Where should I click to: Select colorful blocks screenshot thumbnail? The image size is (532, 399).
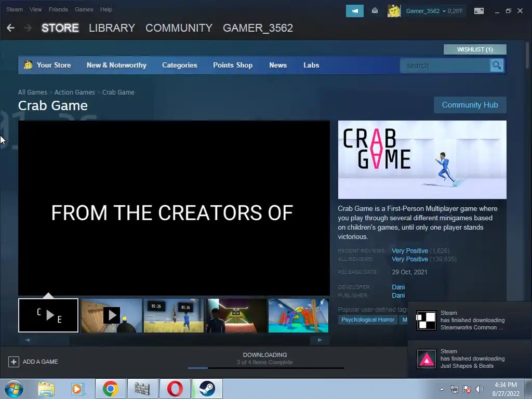pyautogui.click(x=299, y=315)
